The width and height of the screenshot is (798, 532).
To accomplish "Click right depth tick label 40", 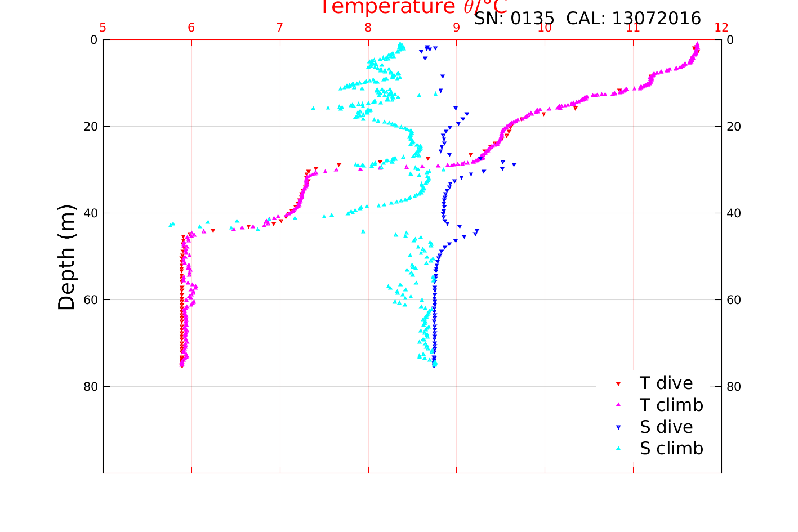I will click(x=734, y=213).
